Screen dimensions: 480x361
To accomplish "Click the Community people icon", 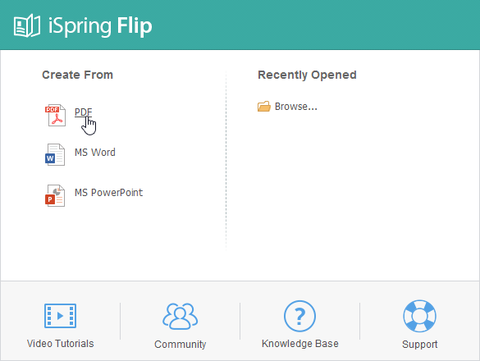I will tap(180, 316).
